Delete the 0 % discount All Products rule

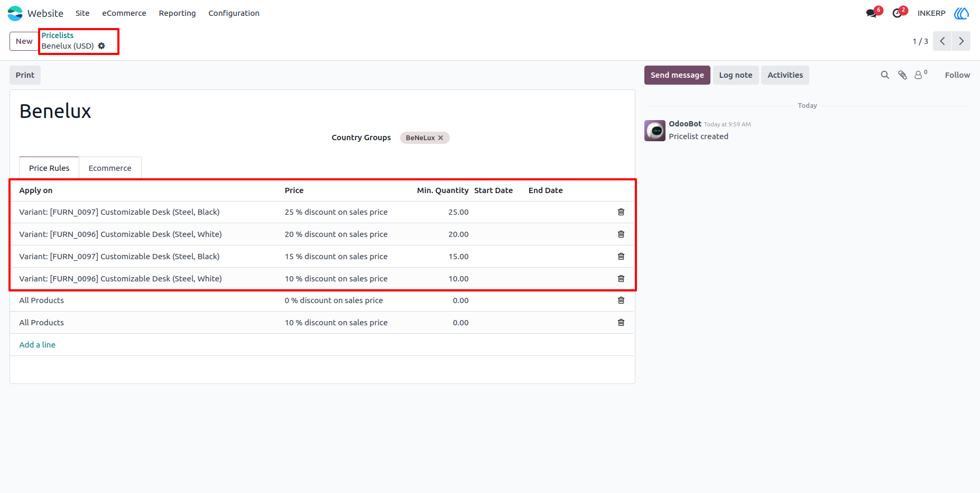[x=621, y=300]
